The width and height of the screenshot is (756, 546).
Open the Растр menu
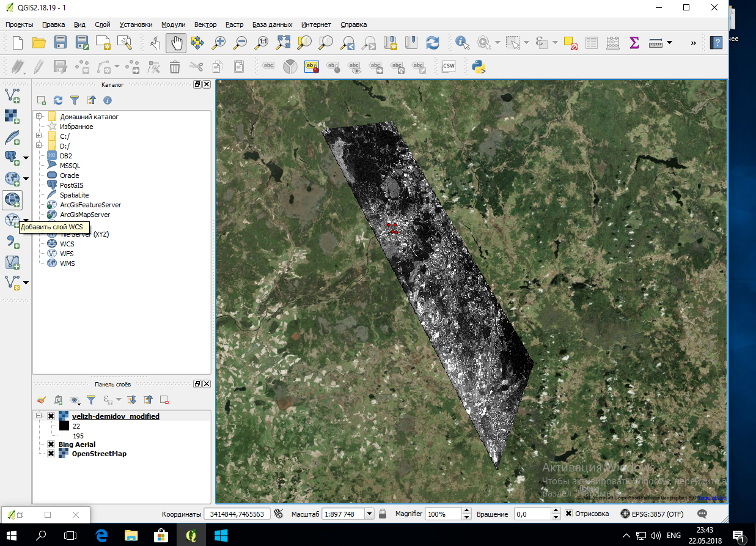click(234, 24)
